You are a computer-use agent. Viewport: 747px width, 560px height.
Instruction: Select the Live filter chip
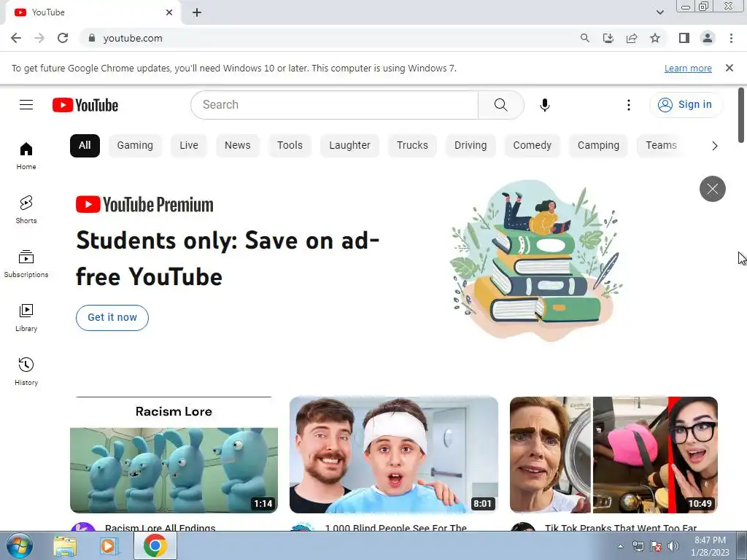[189, 146]
